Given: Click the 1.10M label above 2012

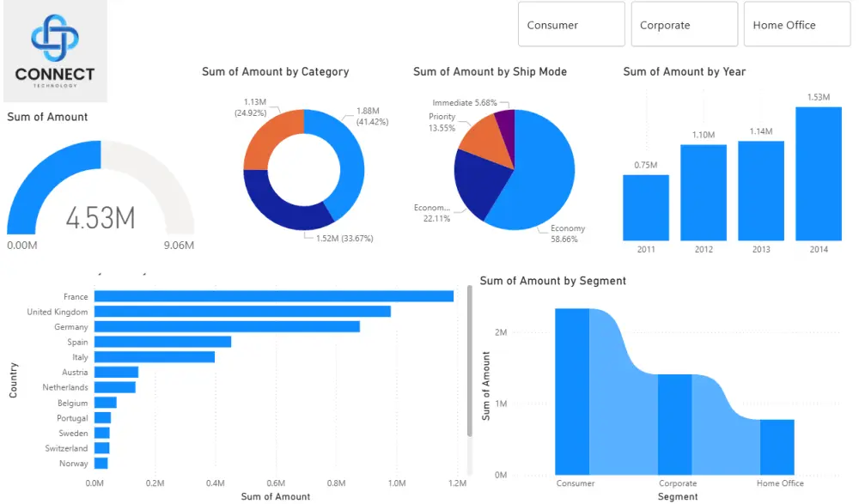Looking at the screenshot, I should [x=704, y=135].
